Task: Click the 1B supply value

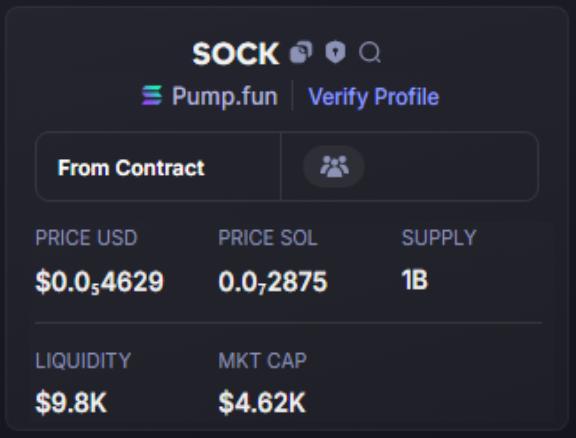Action: pos(415,280)
